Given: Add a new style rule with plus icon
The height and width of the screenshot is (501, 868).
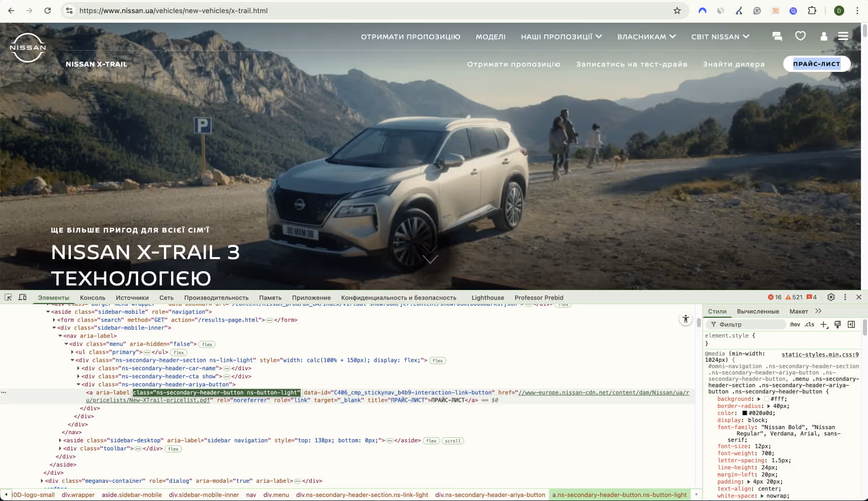Looking at the screenshot, I should pos(824,324).
